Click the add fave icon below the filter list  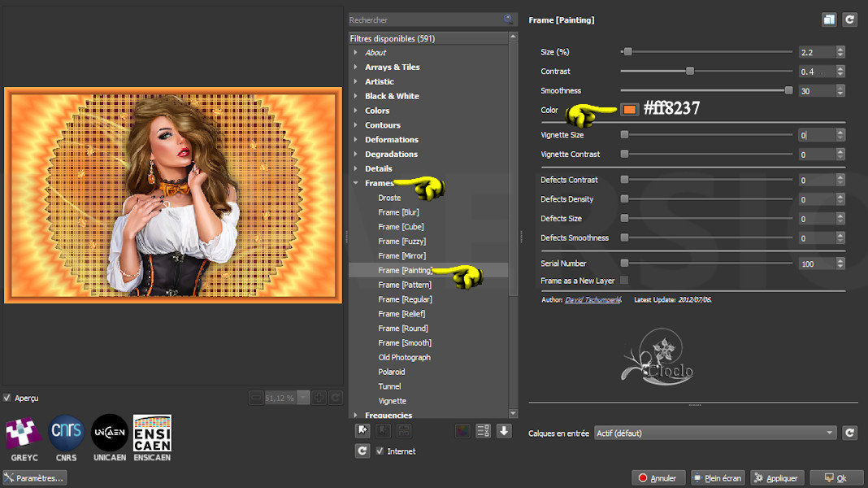[x=362, y=431]
